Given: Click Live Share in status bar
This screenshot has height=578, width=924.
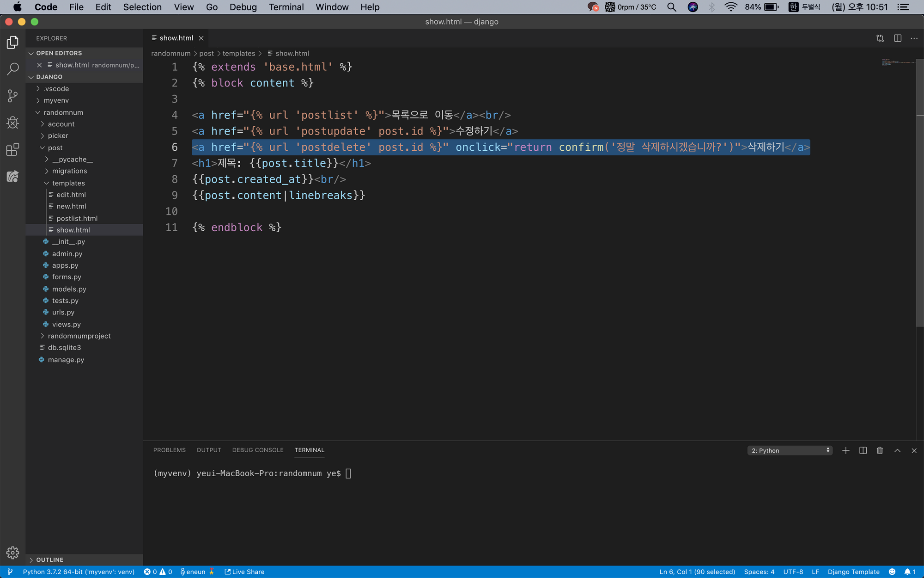Looking at the screenshot, I should pos(244,572).
